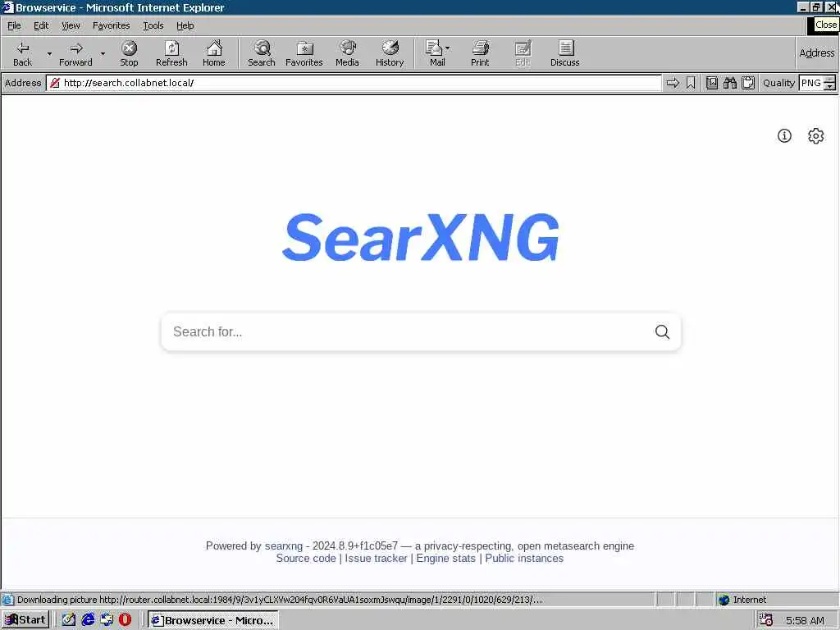Open SearXNG preferences gear icon
Image resolution: width=840 pixels, height=630 pixels.
coord(816,135)
